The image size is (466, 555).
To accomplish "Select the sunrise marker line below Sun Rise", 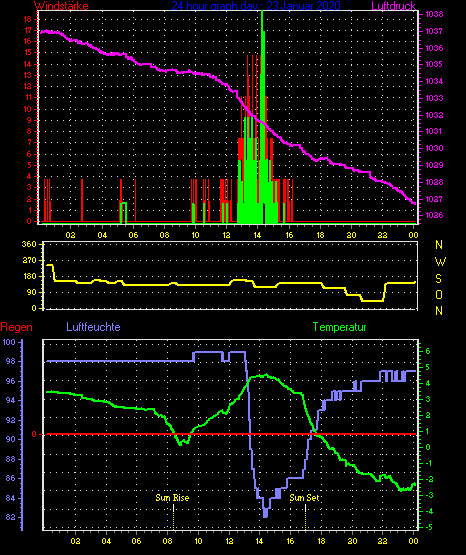I will pyautogui.click(x=173, y=517).
